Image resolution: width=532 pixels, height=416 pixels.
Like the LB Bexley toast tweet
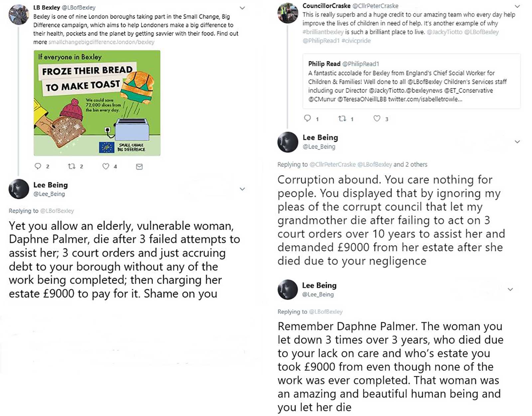point(106,166)
